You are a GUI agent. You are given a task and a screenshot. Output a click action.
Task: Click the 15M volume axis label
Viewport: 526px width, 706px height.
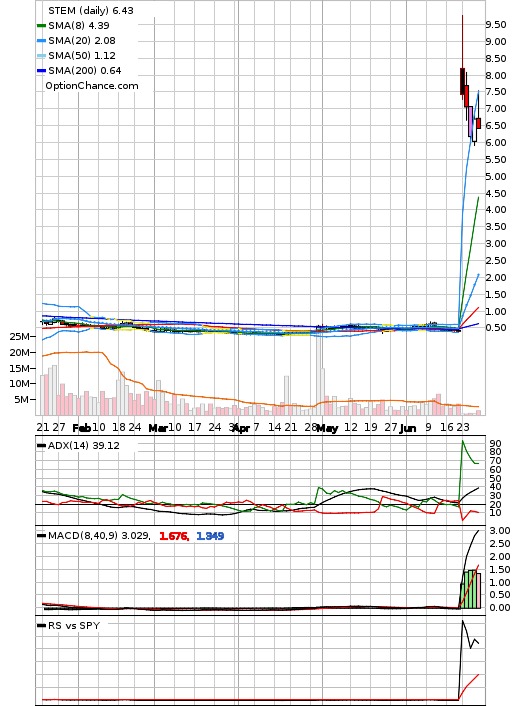click(x=21, y=368)
